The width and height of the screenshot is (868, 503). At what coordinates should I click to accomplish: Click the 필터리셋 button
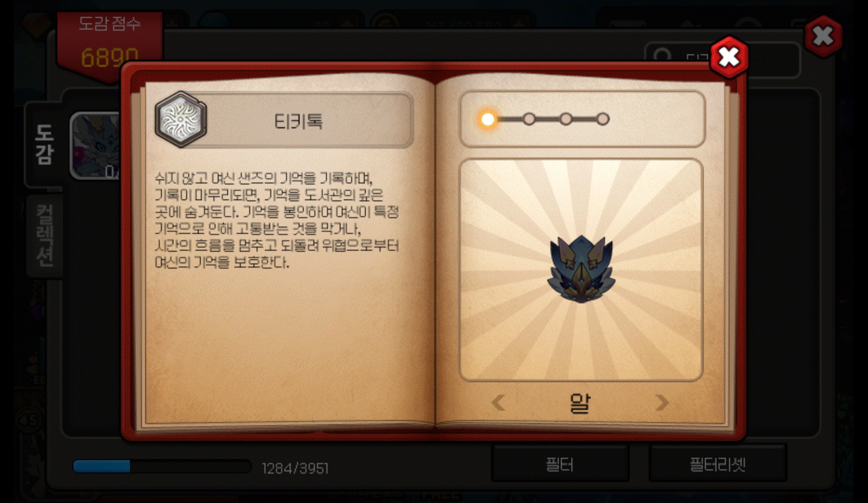point(717,464)
